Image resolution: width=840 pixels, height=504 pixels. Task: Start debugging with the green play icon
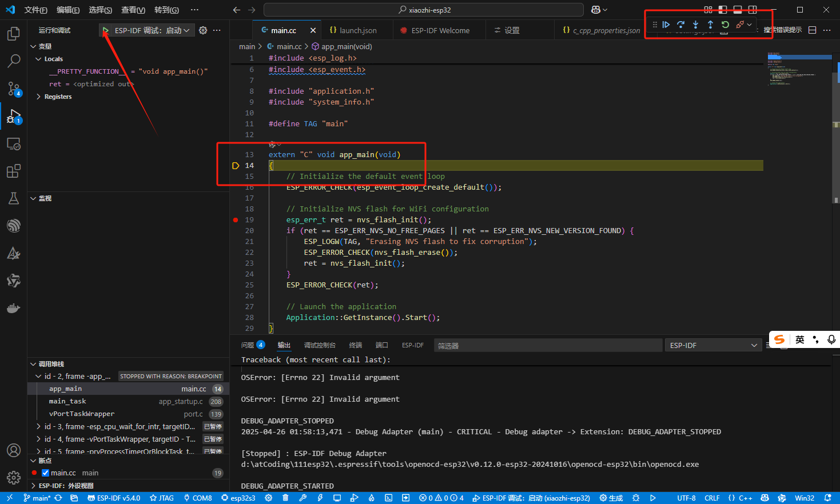pos(106,30)
